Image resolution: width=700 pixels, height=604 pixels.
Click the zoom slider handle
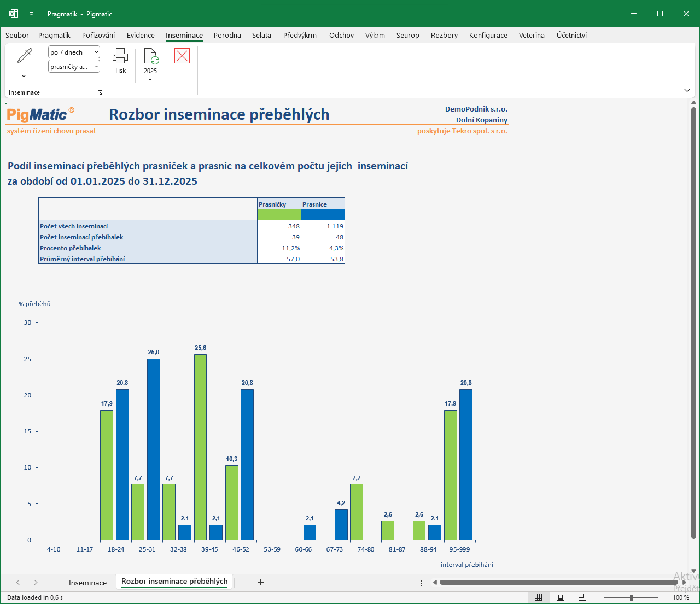click(x=631, y=597)
